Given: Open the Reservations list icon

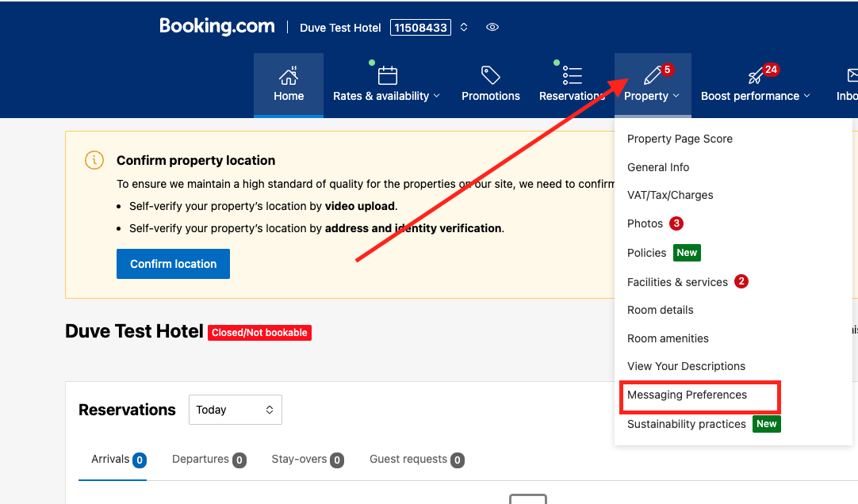Looking at the screenshot, I should 572,75.
